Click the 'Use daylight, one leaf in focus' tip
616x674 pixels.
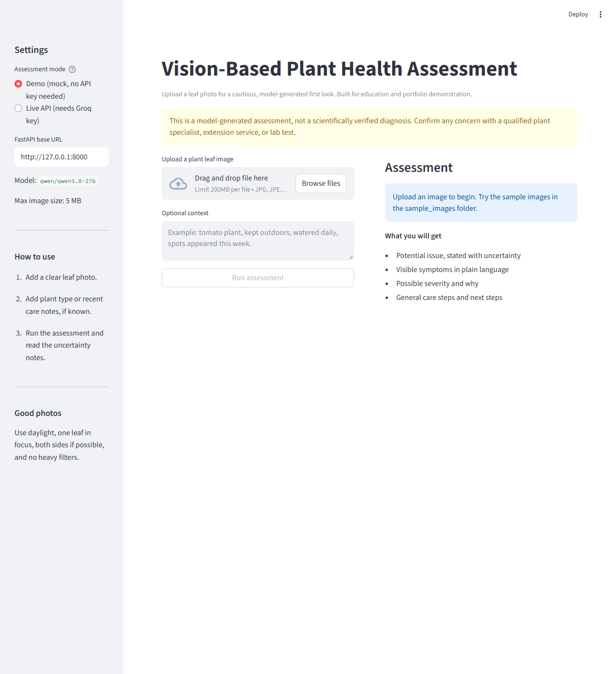(x=60, y=445)
